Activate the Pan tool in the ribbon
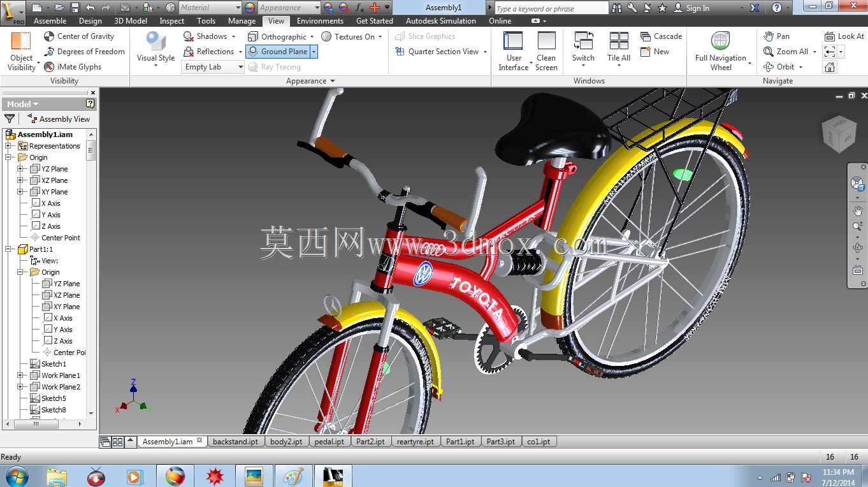Image resolution: width=868 pixels, height=487 pixels. pos(777,36)
